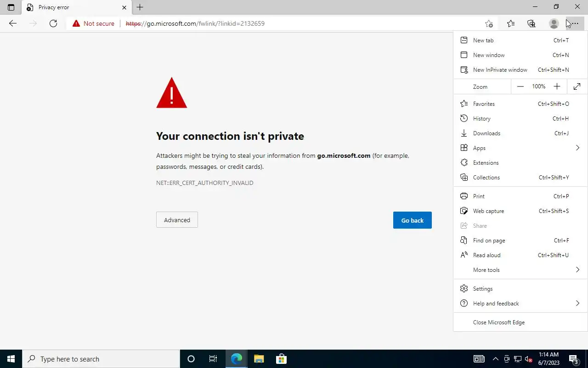Select Find on page
Screen dimensions: 588x368
tap(520, 241)
